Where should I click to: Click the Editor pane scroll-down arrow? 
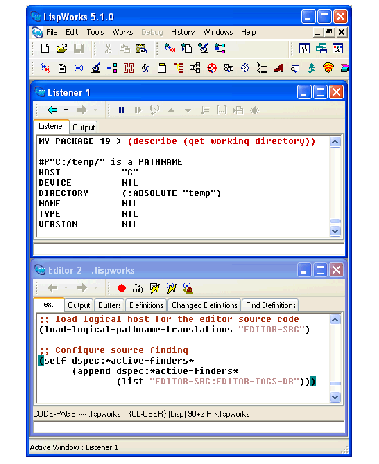(335, 397)
